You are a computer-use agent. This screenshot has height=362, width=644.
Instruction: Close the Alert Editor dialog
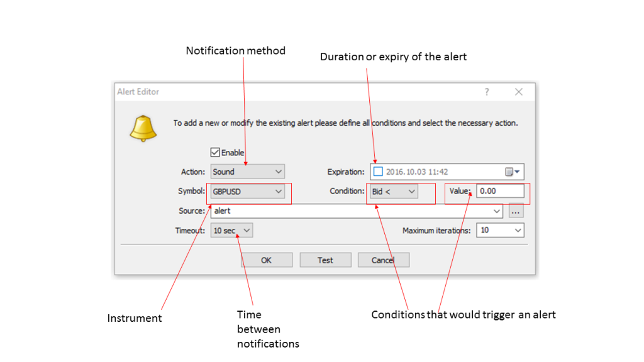click(x=518, y=92)
